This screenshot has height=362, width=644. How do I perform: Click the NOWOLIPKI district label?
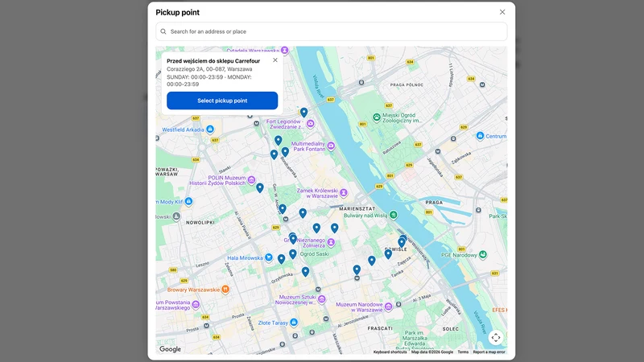pos(200,223)
